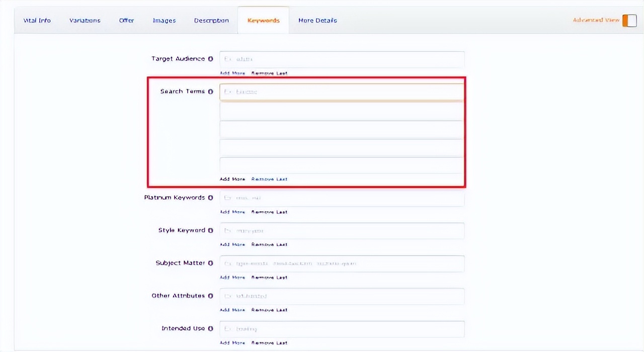This screenshot has width=644, height=352.
Task: Go to the Offer tab
Action: coord(126,21)
